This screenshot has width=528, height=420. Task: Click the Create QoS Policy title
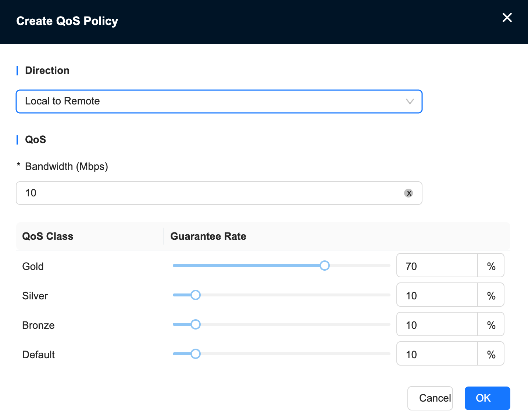[x=67, y=21]
